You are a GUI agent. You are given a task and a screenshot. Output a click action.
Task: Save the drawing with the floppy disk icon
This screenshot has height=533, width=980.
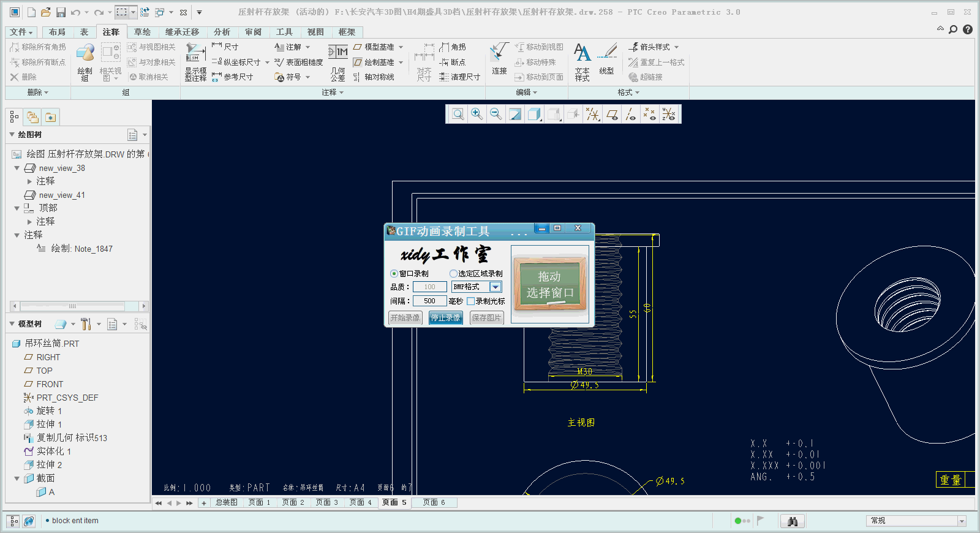point(61,12)
